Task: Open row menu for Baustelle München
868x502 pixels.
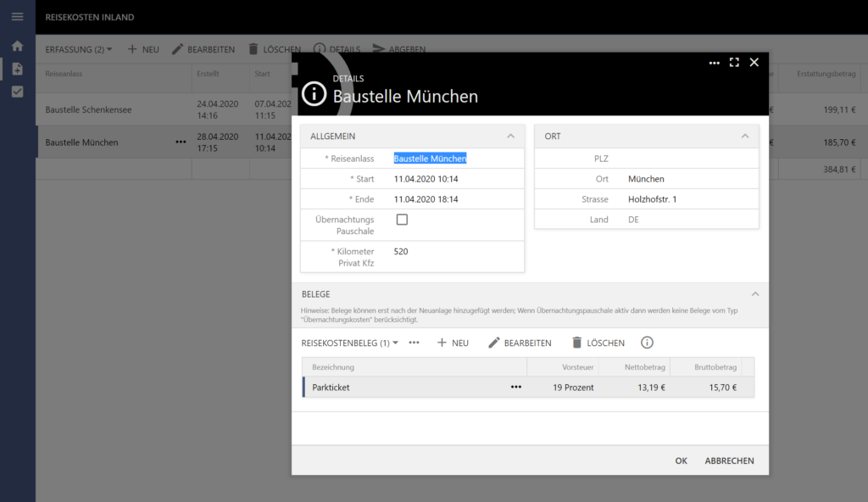Action: [x=181, y=142]
